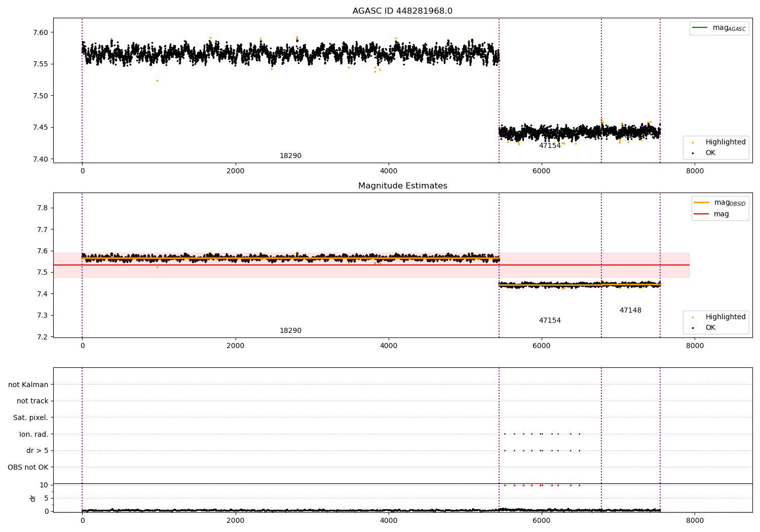
Task: Click the 7.55 y-axis tick label
Action: click(x=40, y=64)
